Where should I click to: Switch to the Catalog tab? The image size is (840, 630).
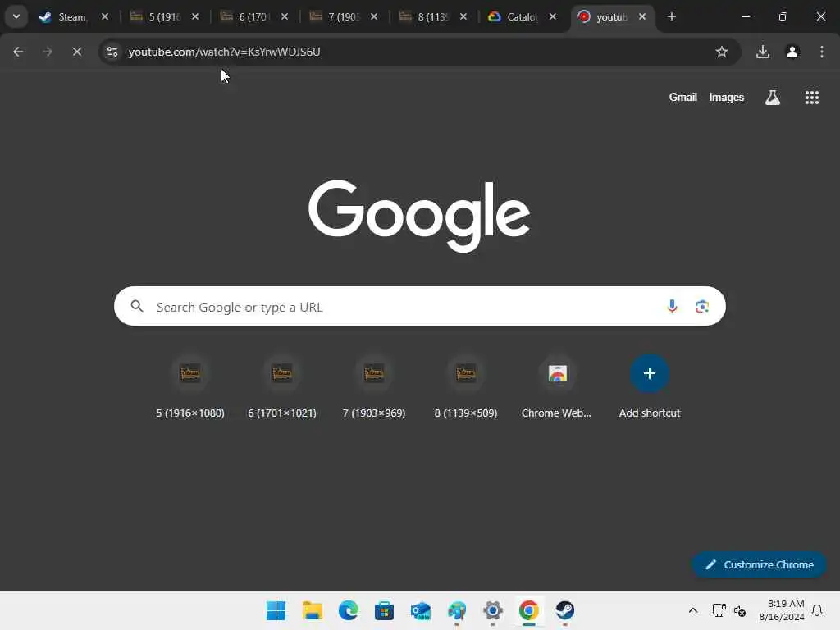(522, 17)
